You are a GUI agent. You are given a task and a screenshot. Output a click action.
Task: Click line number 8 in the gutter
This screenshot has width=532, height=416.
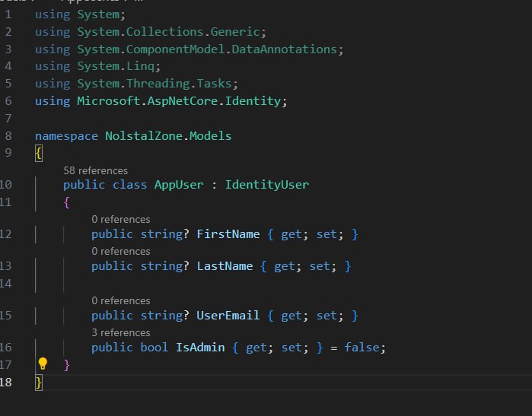[x=8, y=136]
